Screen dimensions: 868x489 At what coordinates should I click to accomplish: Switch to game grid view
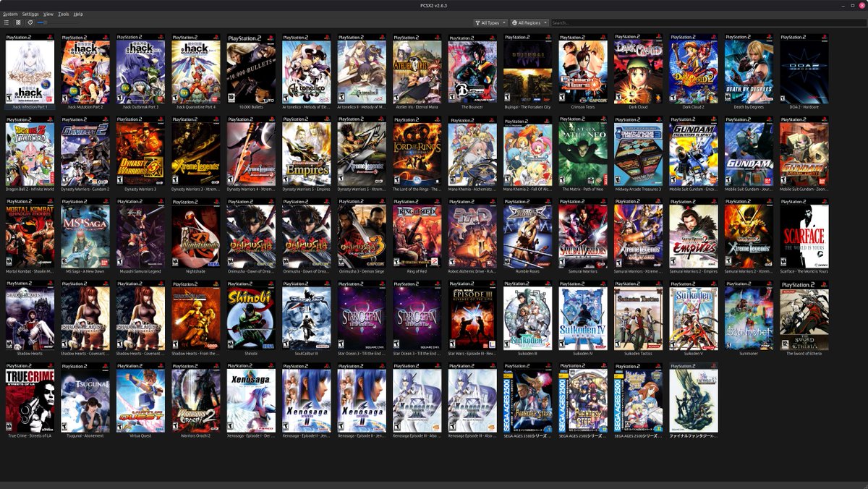(x=18, y=22)
